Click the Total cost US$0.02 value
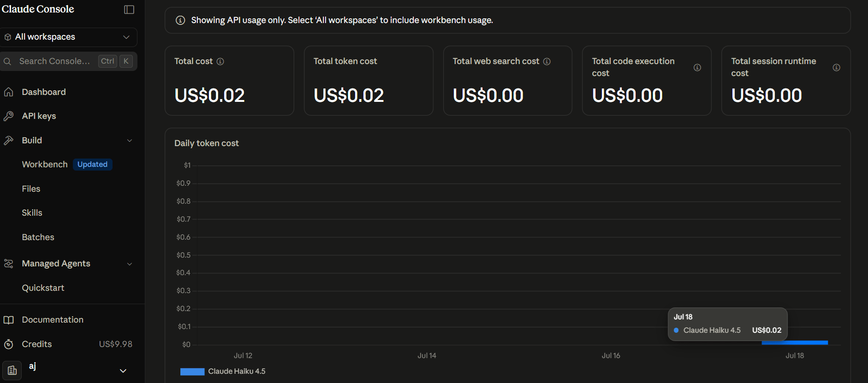 pyautogui.click(x=209, y=95)
